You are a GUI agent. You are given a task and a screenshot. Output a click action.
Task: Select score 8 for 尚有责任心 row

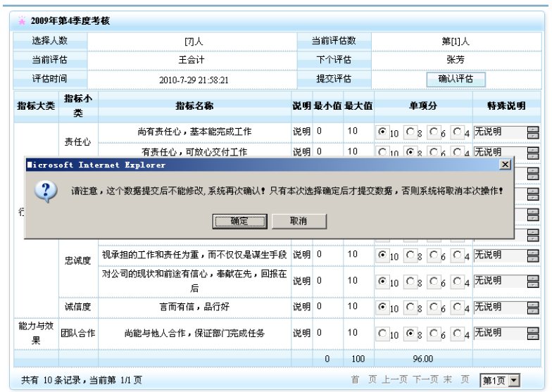[410, 132]
